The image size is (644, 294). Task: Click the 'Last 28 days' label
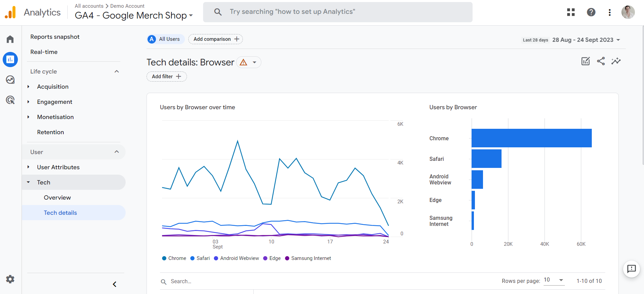[x=535, y=40]
